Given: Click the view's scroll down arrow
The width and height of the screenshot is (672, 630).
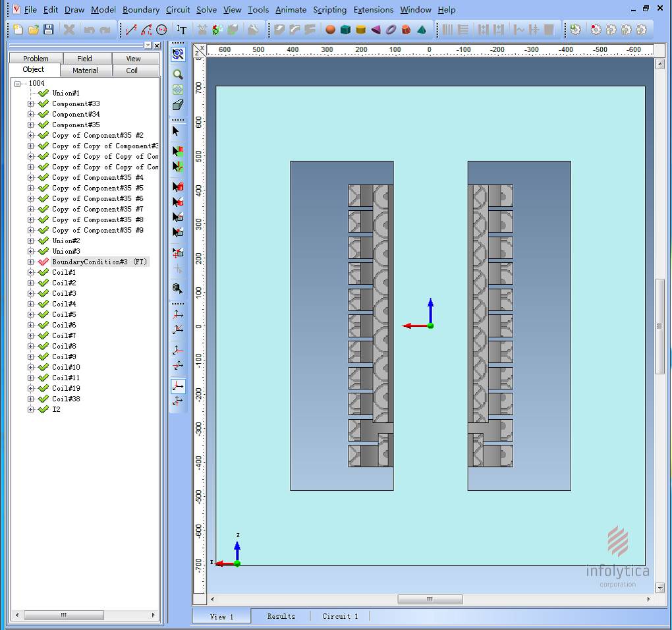Looking at the screenshot, I should pyautogui.click(x=659, y=588).
